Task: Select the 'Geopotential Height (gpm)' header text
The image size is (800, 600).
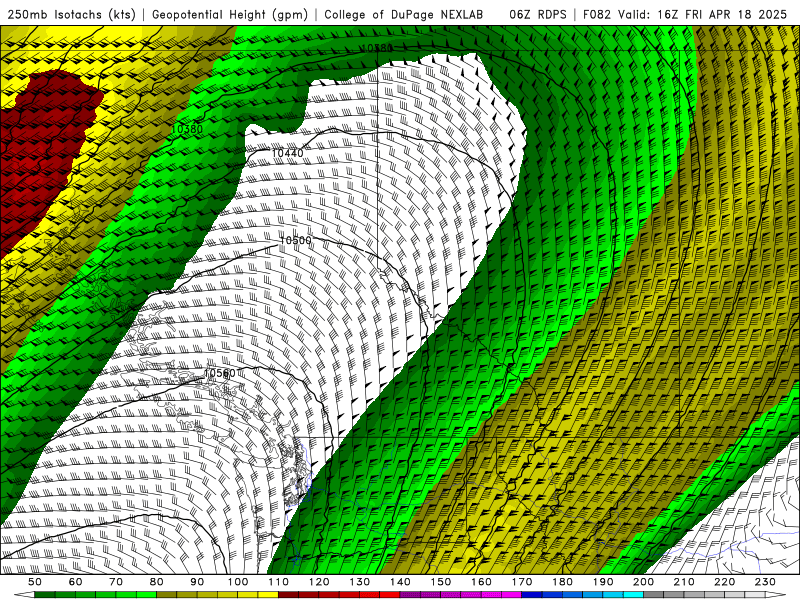Action: coord(230,14)
